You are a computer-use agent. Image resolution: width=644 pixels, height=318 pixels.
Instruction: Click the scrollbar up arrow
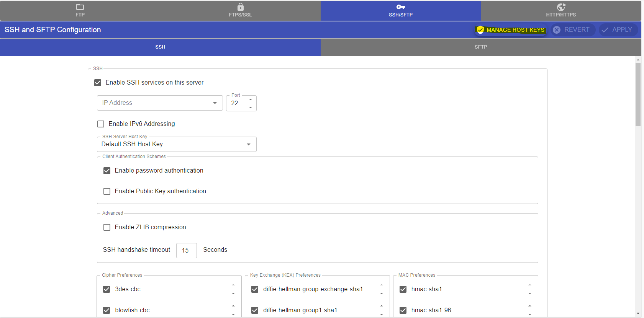(x=638, y=60)
